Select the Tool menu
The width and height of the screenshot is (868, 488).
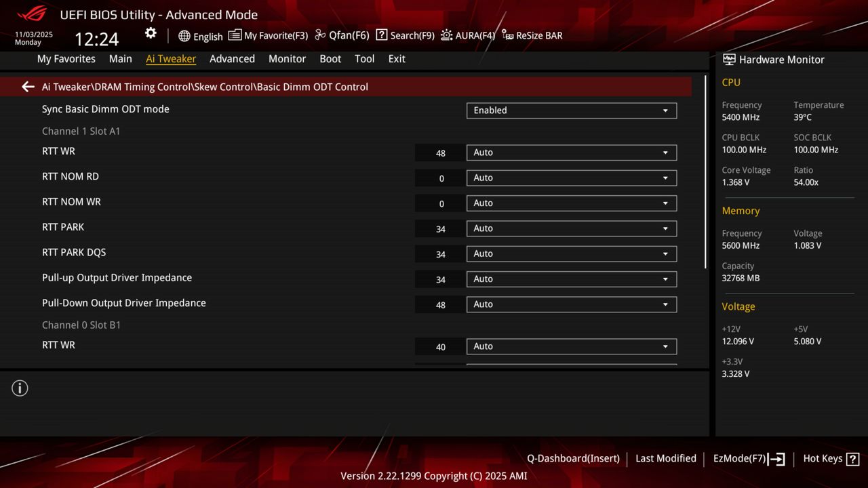pyautogui.click(x=364, y=59)
